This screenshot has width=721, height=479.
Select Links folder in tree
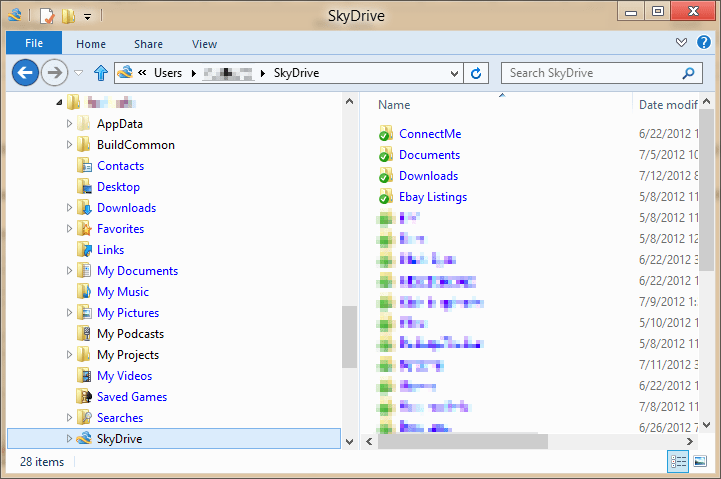point(110,250)
